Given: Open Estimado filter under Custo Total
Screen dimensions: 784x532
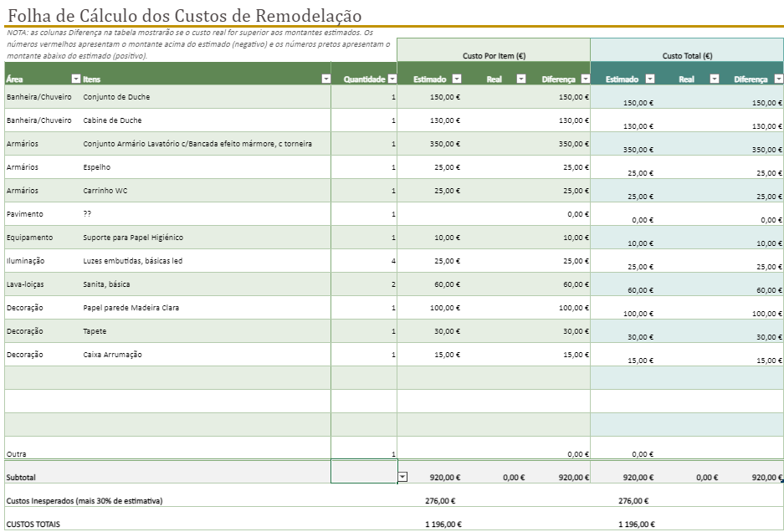Looking at the screenshot, I should [x=650, y=79].
